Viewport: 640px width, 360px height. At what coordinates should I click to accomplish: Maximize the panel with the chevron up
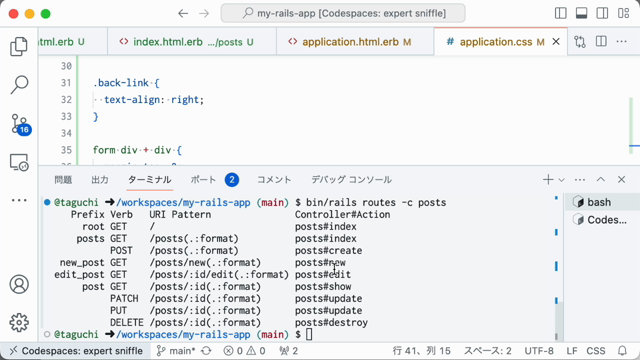coord(600,180)
